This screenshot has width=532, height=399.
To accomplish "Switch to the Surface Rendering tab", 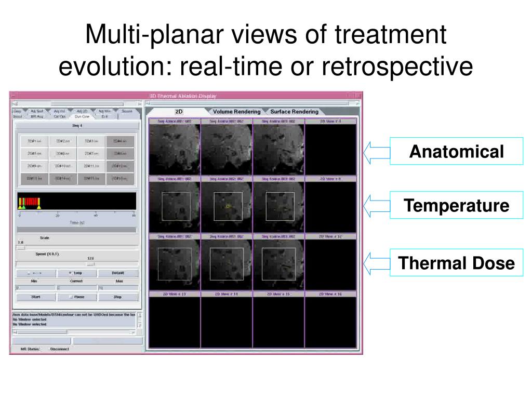I will pyautogui.click(x=295, y=112).
